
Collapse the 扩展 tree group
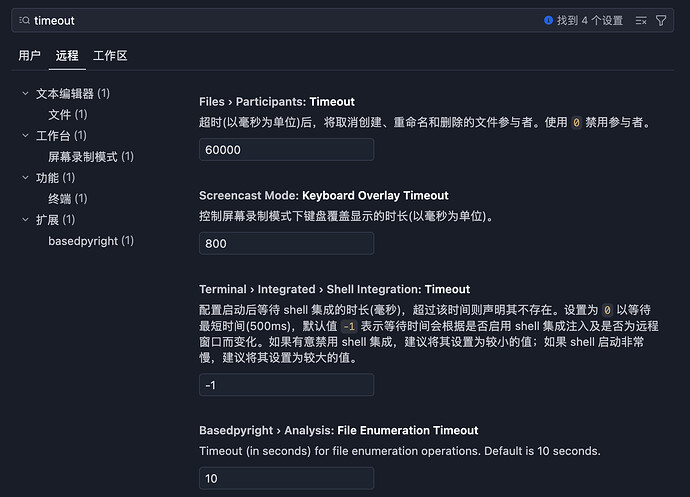[x=25, y=220]
